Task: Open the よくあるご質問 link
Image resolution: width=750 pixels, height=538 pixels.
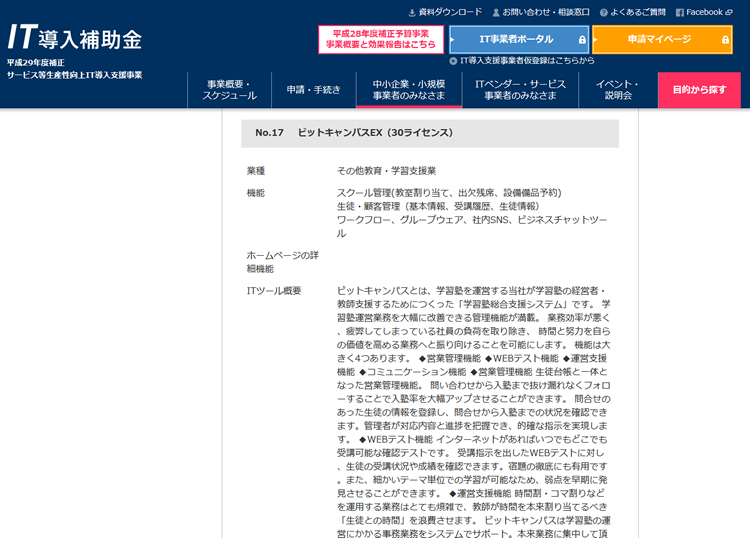Action: click(638, 12)
